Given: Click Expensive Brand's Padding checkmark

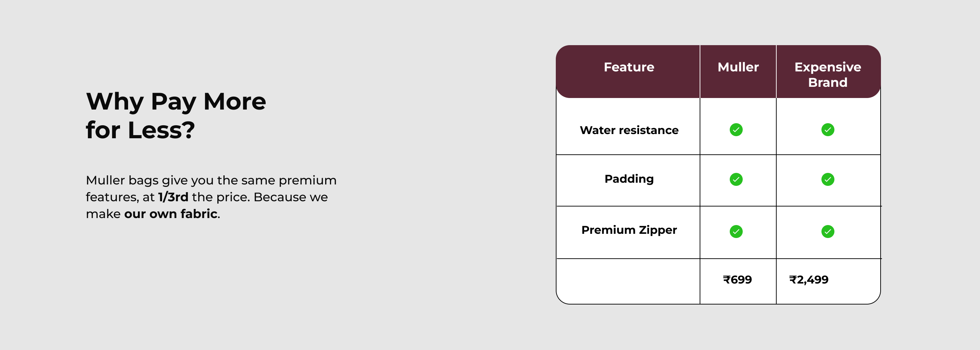Looking at the screenshot, I should (x=827, y=179).
